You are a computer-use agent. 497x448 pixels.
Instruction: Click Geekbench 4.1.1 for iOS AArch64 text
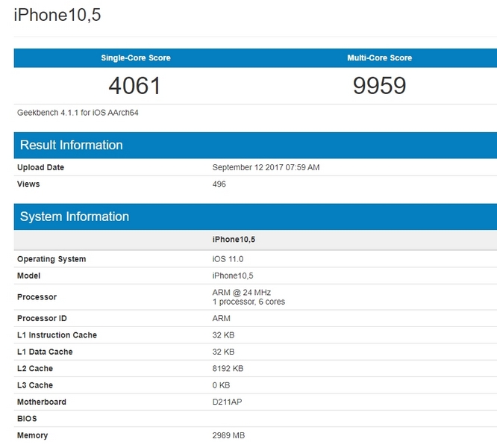78,113
